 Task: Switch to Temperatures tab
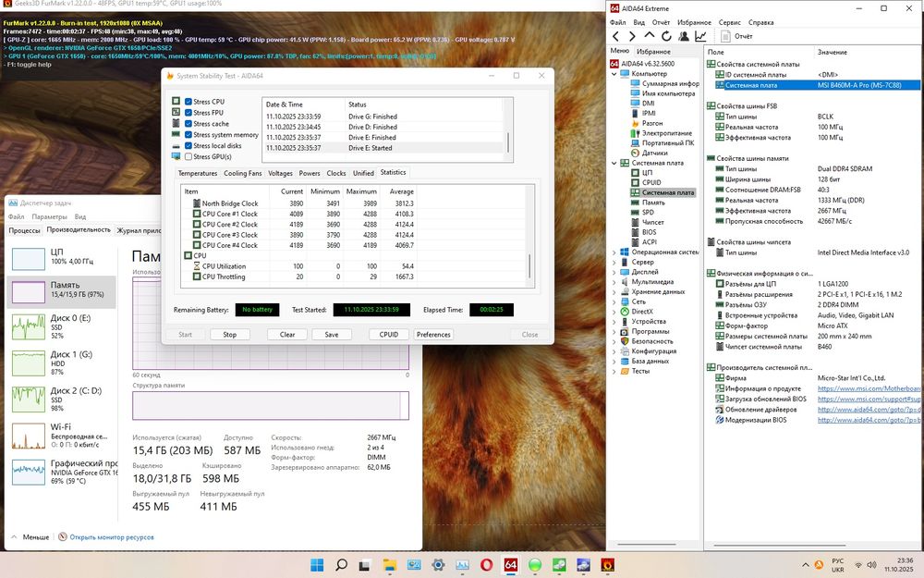click(198, 174)
